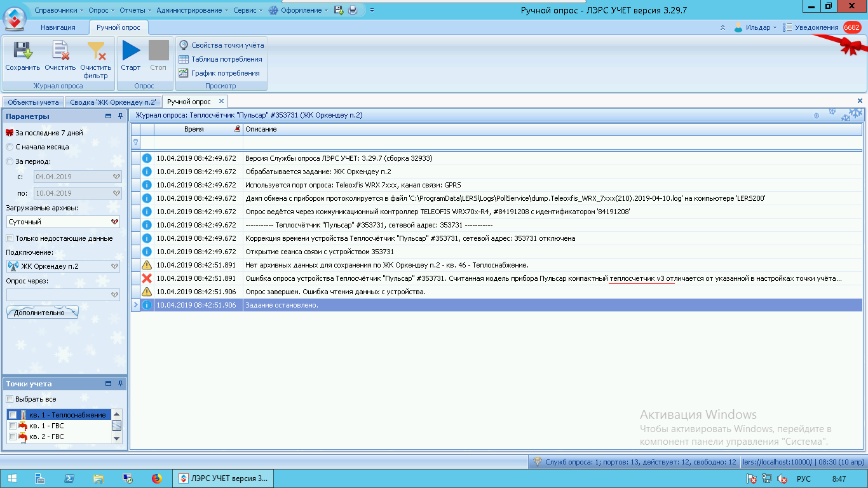Expand the quick access toolbar customize arrow

tap(372, 10)
